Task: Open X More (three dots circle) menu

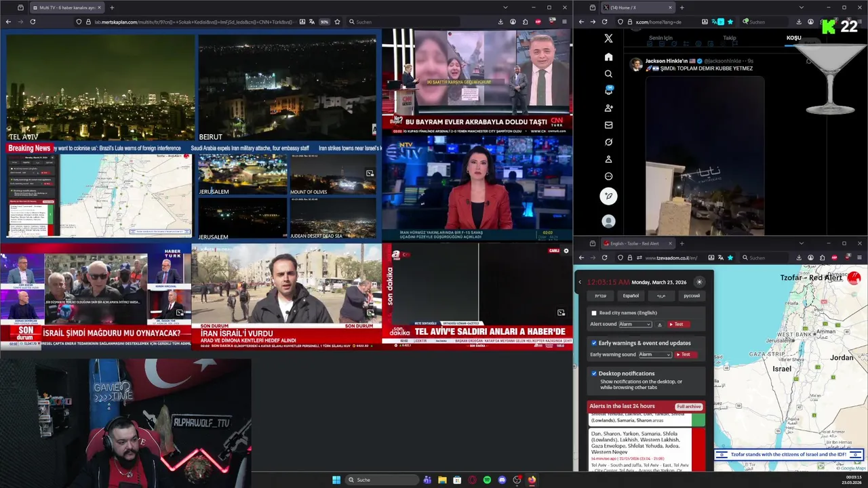Action: (608, 176)
